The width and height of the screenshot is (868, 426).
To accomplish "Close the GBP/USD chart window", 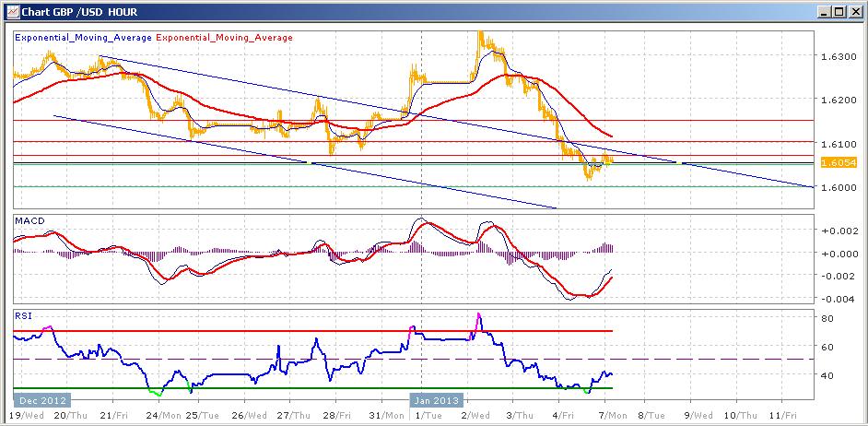I will (852, 11).
